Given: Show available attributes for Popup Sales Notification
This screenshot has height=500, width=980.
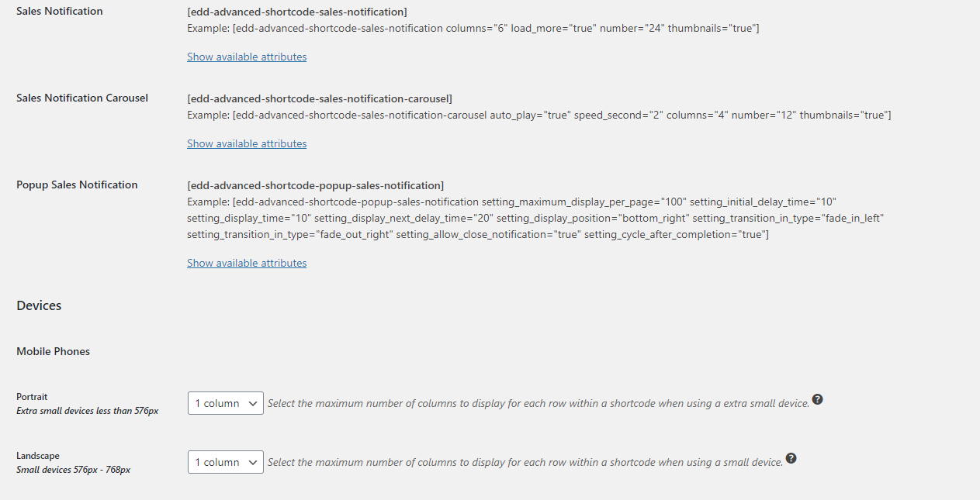Looking at the screenshot, I should tap(247, 263).
